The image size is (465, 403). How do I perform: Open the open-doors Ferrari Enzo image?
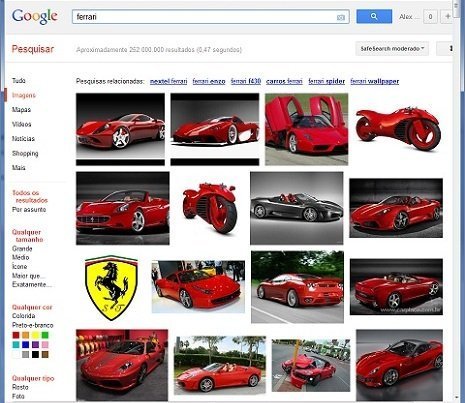click(x=306, y=129)
